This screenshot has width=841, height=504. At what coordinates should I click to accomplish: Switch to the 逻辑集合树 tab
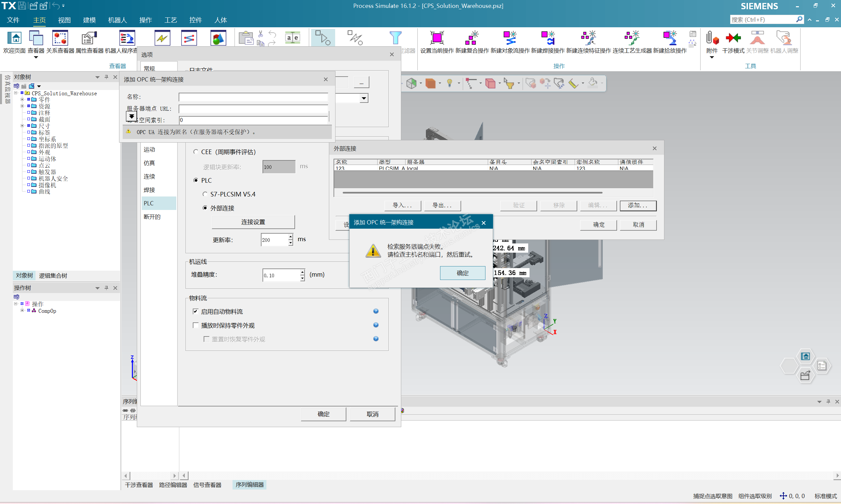tap(53, 276)
